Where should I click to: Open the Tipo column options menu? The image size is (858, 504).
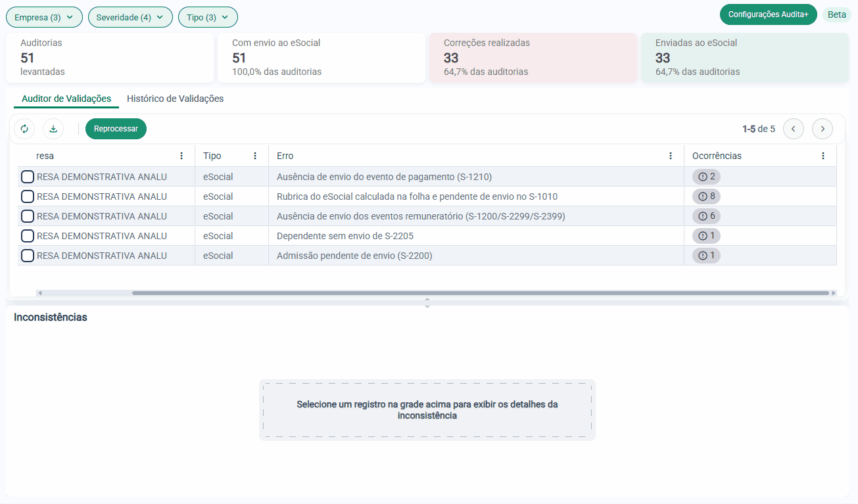(255, 156)
